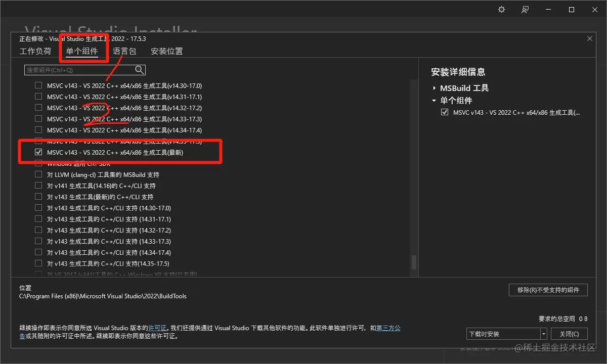607x364 pixels.
Task: Click the 要求的总空间 0 B label
Action: click(x=563, y=318)
